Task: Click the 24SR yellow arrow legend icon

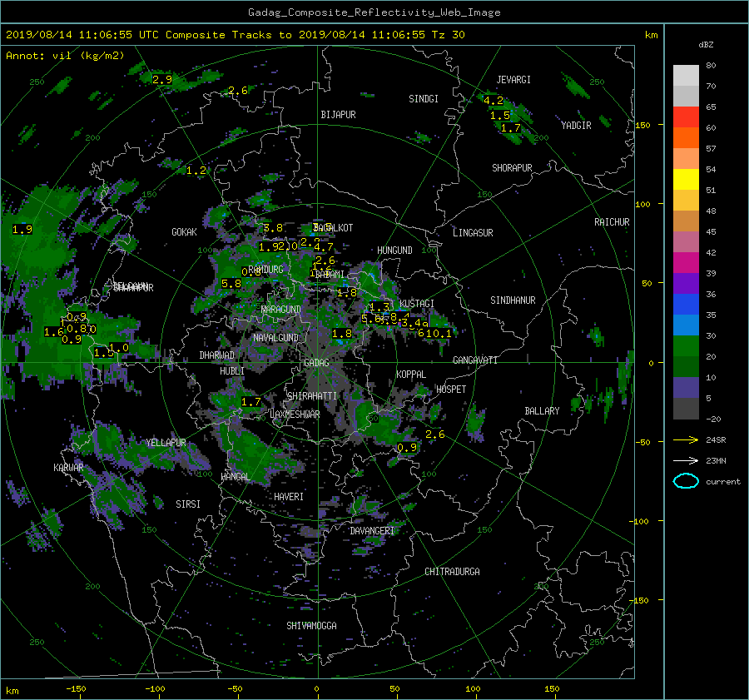Action: [x=686, y=439]
